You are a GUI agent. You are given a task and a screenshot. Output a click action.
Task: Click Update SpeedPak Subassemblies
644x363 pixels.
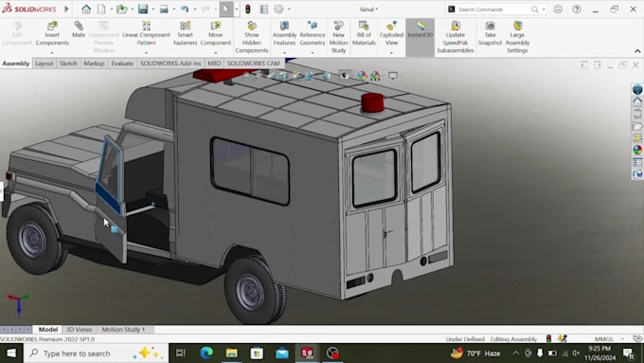456,37
